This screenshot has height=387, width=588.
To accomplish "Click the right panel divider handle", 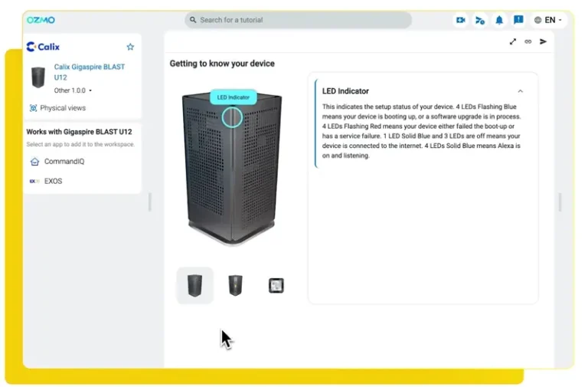I will (x=560, y=202).
